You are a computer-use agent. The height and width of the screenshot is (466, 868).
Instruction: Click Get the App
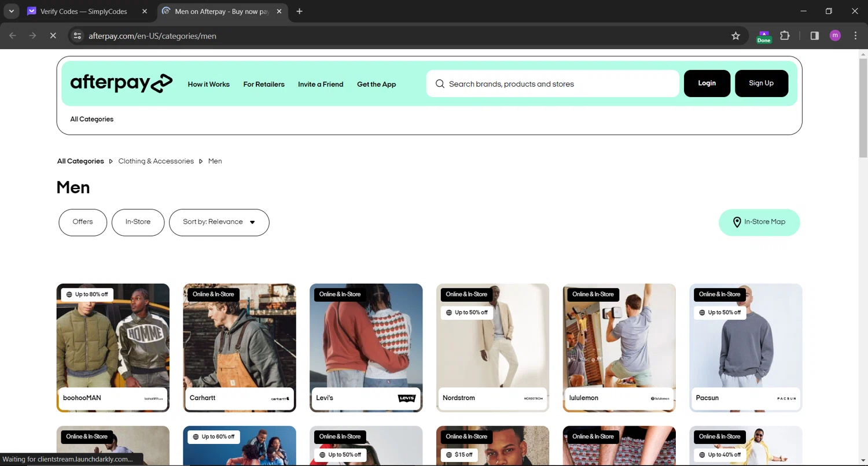click(x=377, y=84)
